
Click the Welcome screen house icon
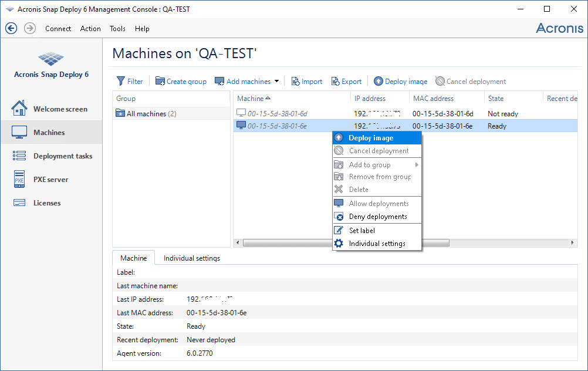pyautogui.click(x=19, y=109)
